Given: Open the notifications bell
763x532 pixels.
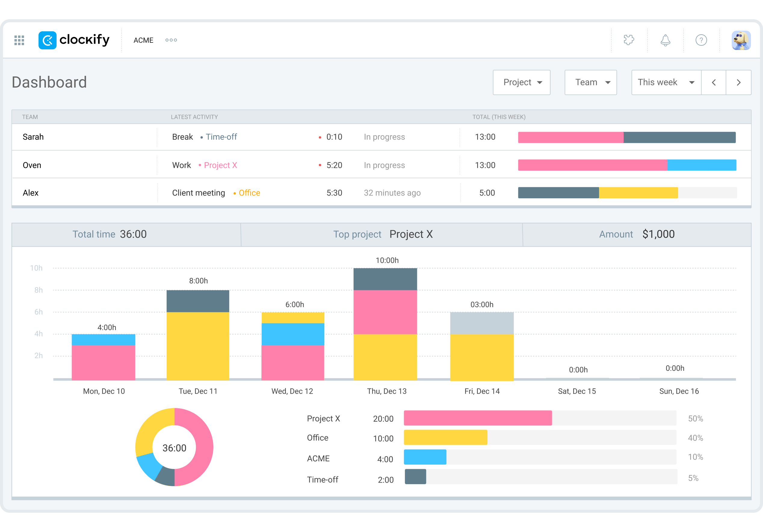Looking at the screenshot, I should pyautogui.click(x=665, y=40).
